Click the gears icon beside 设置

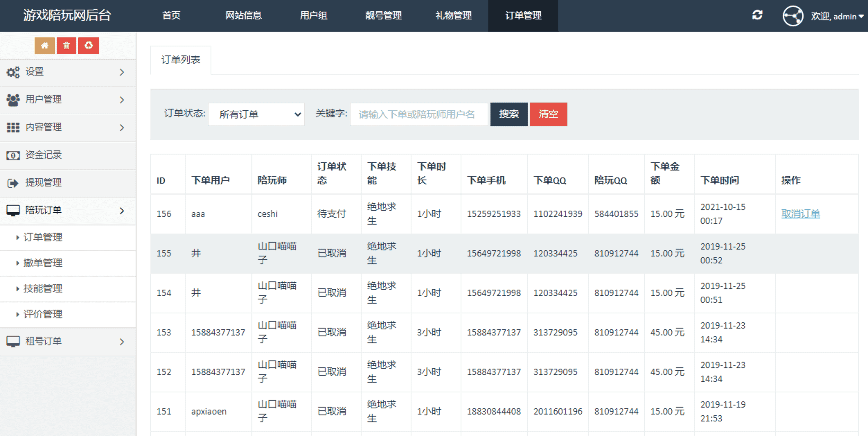13,72
